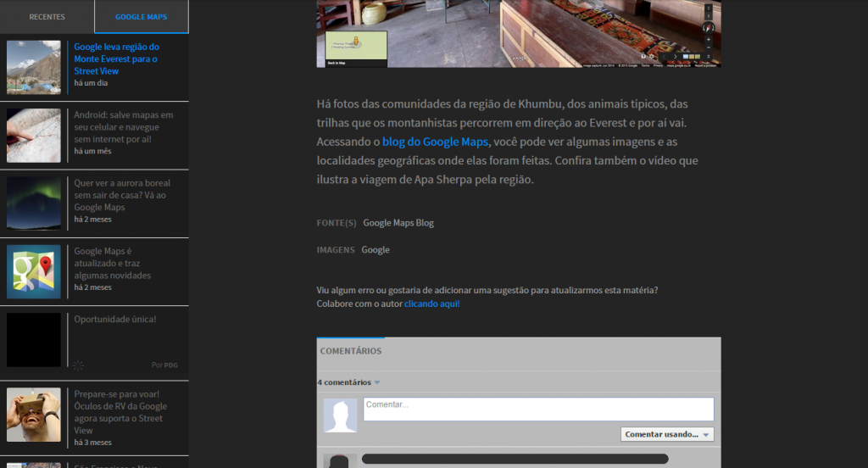Image resolution: width=868 pixels, height=468 pixels.
Task: Click the Street View screenshot in the article
Action: tap(519, 34)
